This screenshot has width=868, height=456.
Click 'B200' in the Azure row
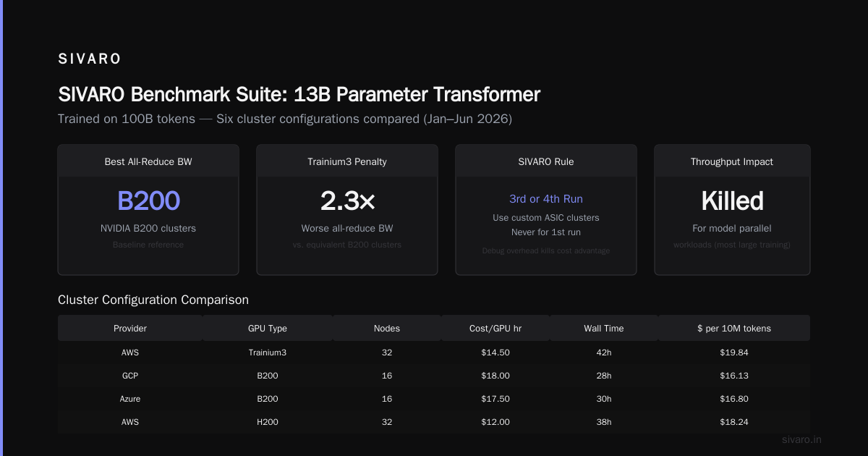(268, 399)
